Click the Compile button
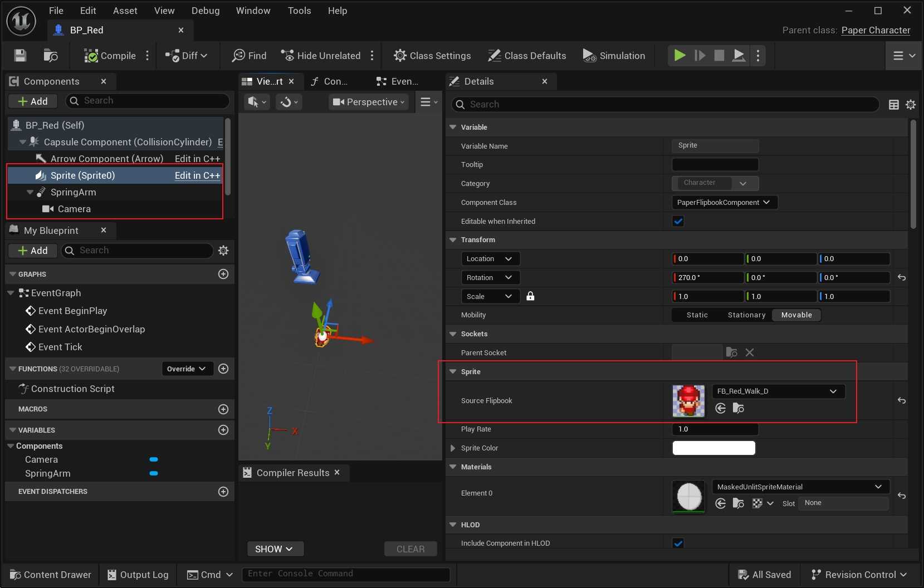Screen dimensions: 924x588 coord(110,56)
